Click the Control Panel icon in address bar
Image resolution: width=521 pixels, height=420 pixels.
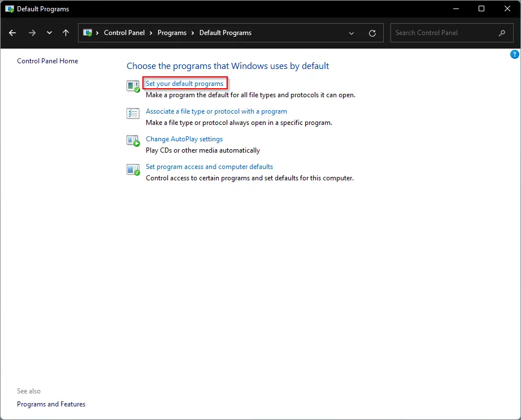point(88,33)
